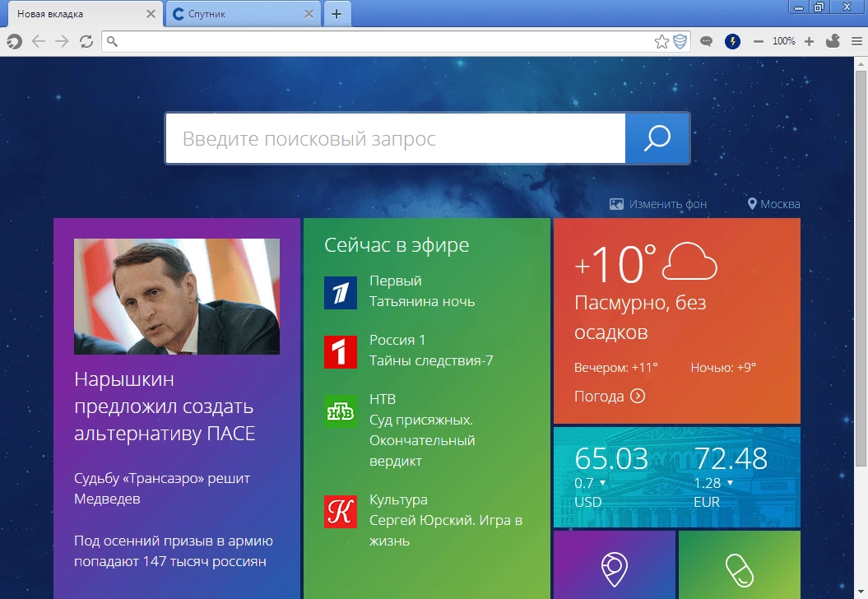This screenshot has height=599, width=868.
Task: Close the Новая вкладка tab
Action: point(151,14)
